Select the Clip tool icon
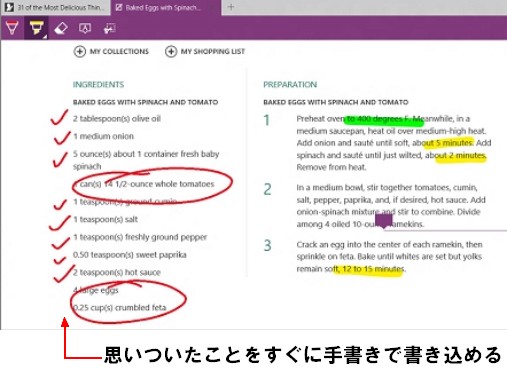Viewport: 507px width, 380px height. (109, 28)
